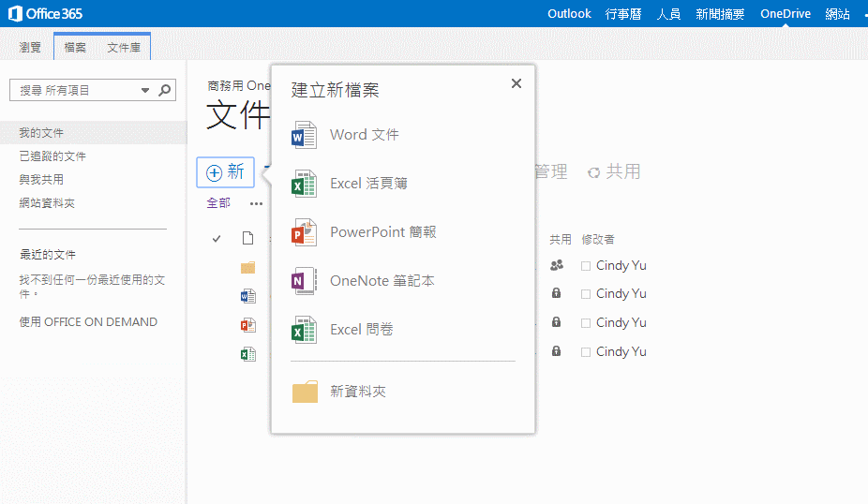The height and width of the screenshot is (504, 868).
Task: Open 與我共用 in the left sidebar
Action: coord(41,180)
